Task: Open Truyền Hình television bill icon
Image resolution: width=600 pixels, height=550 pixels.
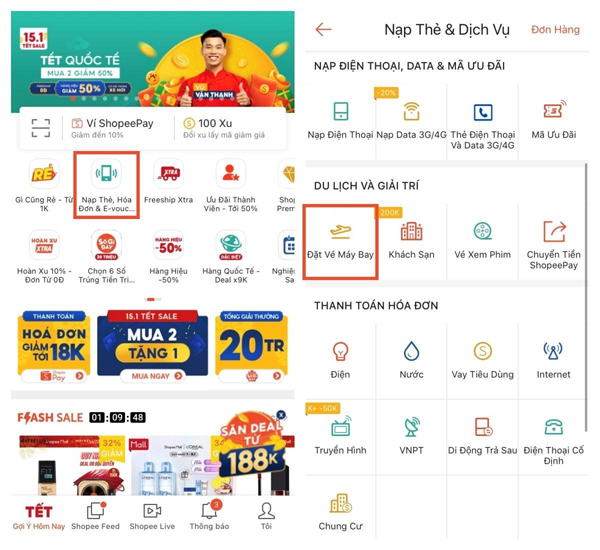Action: tap(340, 427)
